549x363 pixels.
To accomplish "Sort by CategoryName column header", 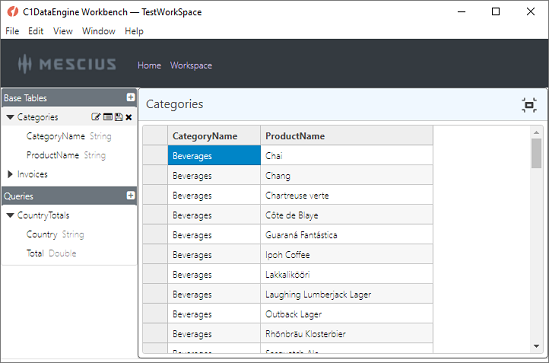I will (x=214, y=135).
